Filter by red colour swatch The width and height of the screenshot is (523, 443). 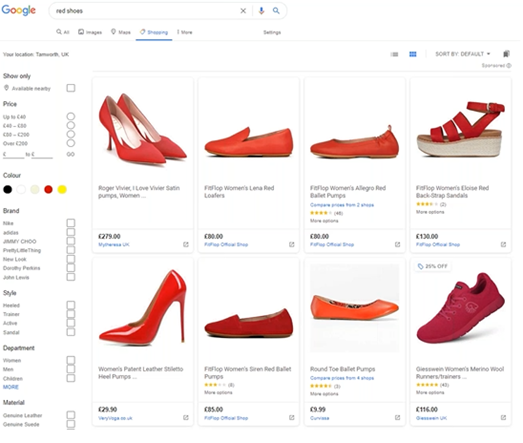coord(48,189)
